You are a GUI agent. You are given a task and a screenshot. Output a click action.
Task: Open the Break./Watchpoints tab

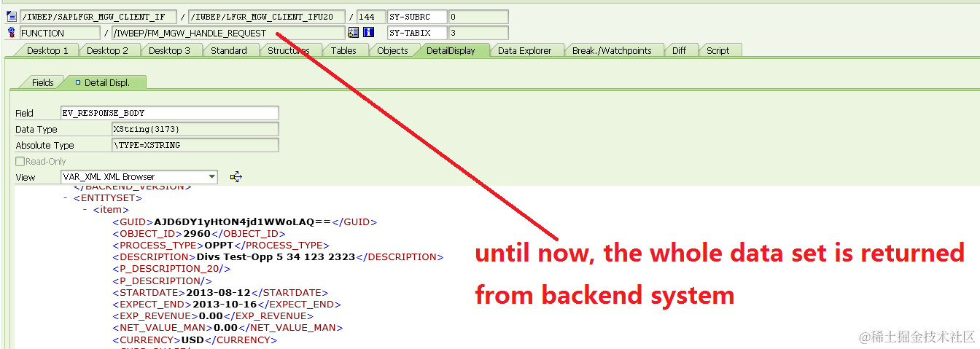pos(612,50)
